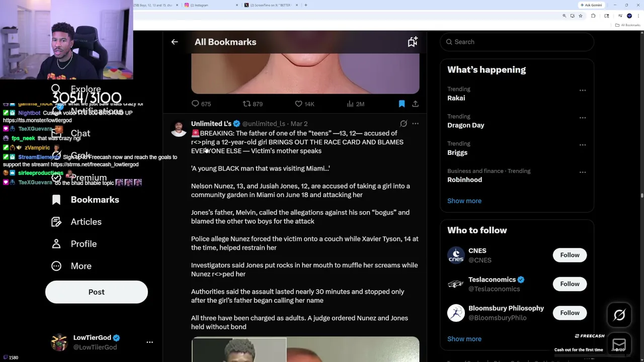Open the Briggs trending topic
This screenshot has height=362, width=644.
coord(457,152)
